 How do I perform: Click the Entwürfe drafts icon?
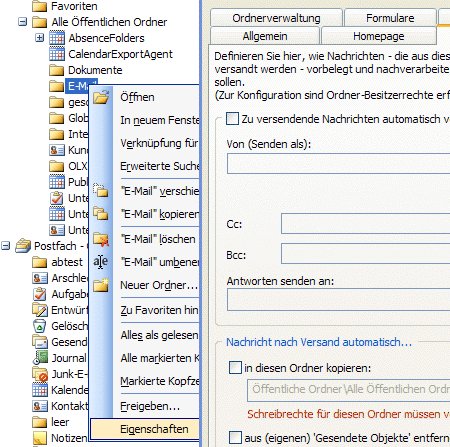coord(40,310)
